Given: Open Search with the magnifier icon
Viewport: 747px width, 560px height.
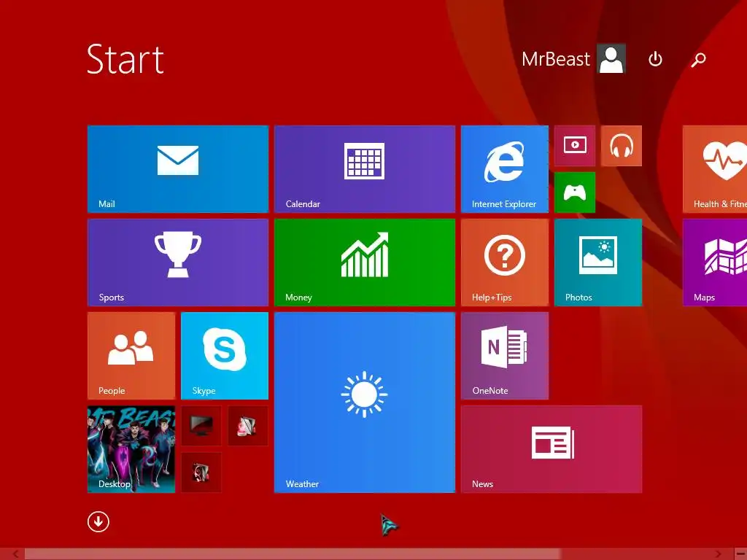Looking at the screenshot, I should click(698, 60).
